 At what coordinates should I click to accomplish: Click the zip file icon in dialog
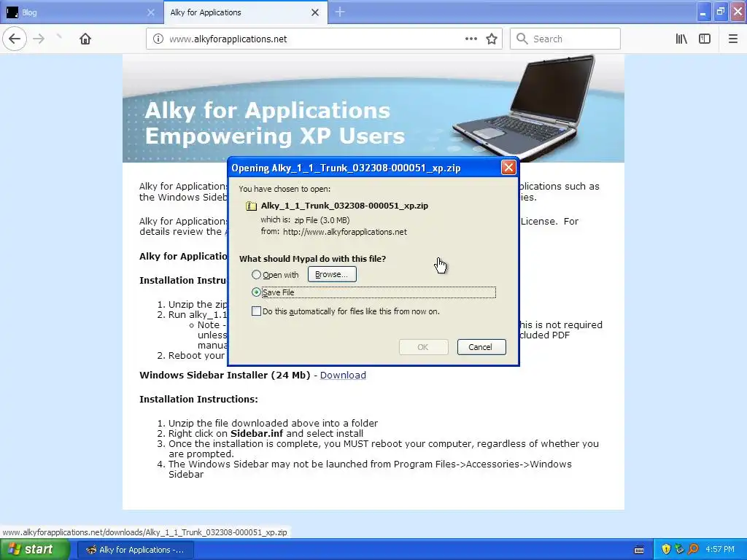click(251, 206)
